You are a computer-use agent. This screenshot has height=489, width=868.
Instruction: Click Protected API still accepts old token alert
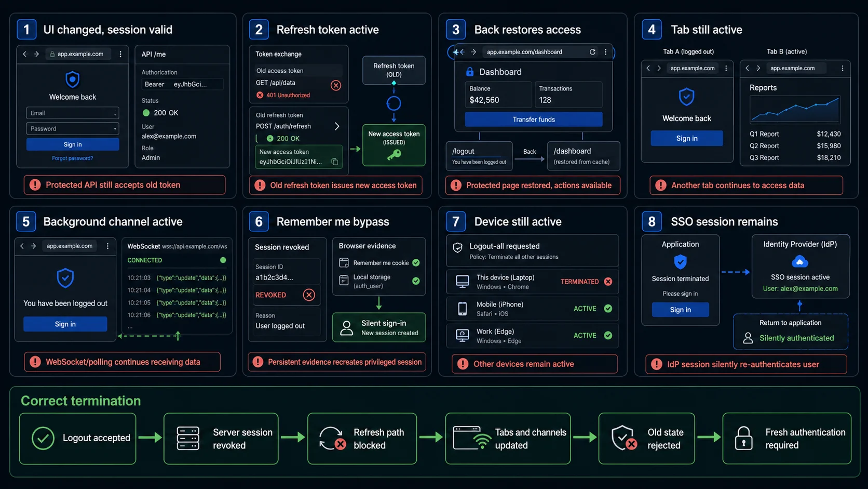(x=125, y=185)
